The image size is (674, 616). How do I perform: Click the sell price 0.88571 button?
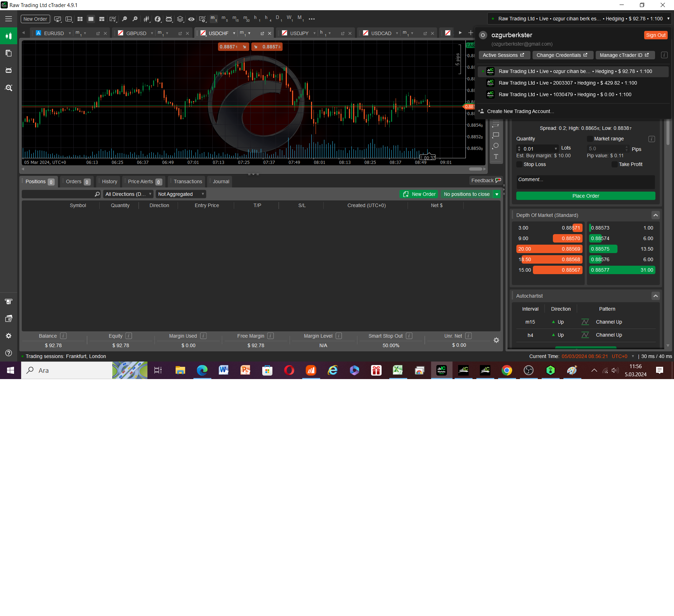click(x=233, y=47)
